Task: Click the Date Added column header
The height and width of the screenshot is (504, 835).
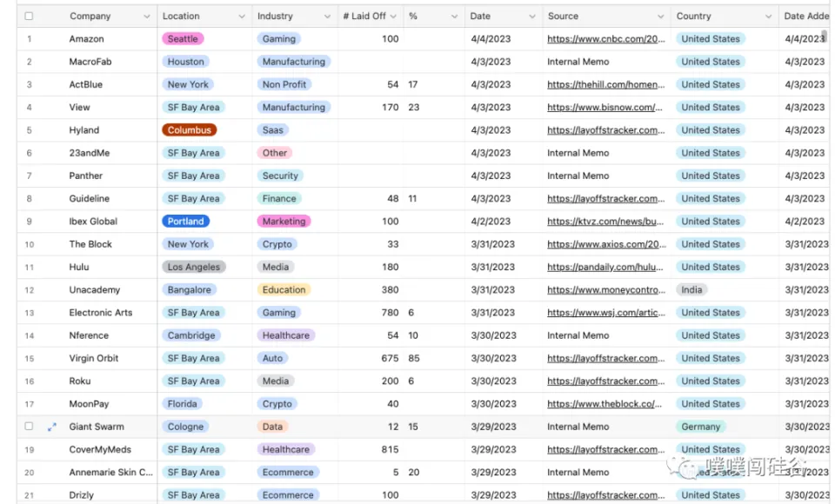Action: coord(805,17)
